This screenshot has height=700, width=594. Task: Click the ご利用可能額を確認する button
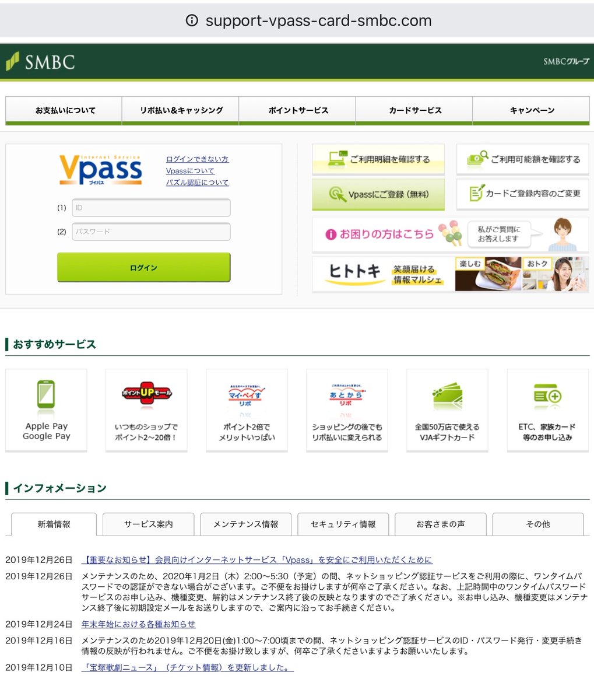click(522, 159)
